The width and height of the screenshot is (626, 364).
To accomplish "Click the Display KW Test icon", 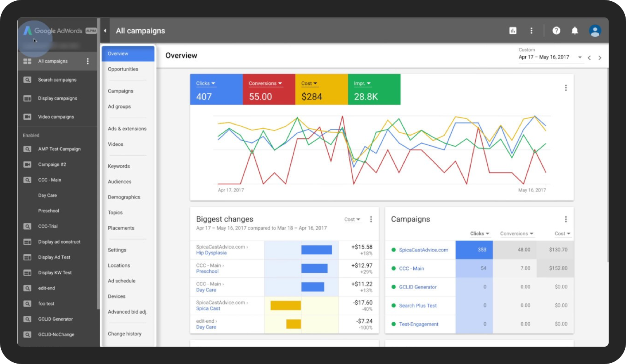I will 27,273.
